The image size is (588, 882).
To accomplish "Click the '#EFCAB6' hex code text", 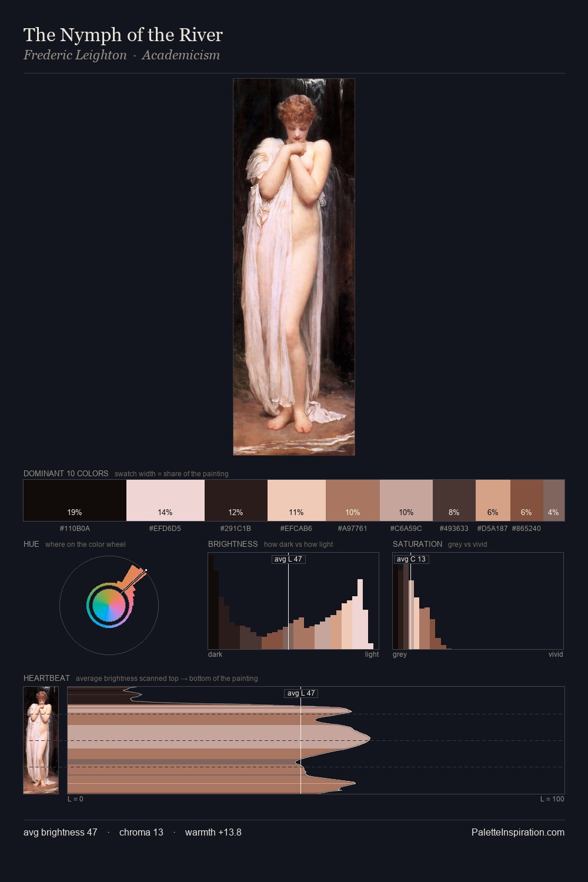I will 296,529.
